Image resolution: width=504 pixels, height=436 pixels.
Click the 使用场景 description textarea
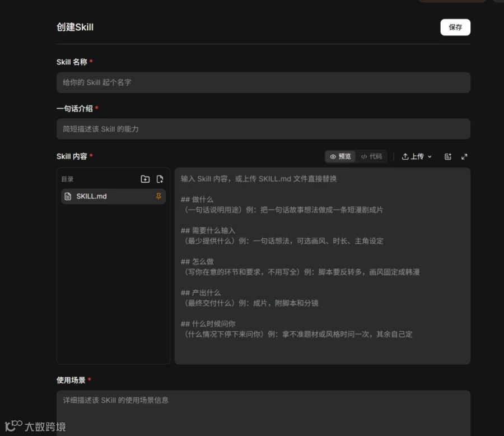click(263, 413)
